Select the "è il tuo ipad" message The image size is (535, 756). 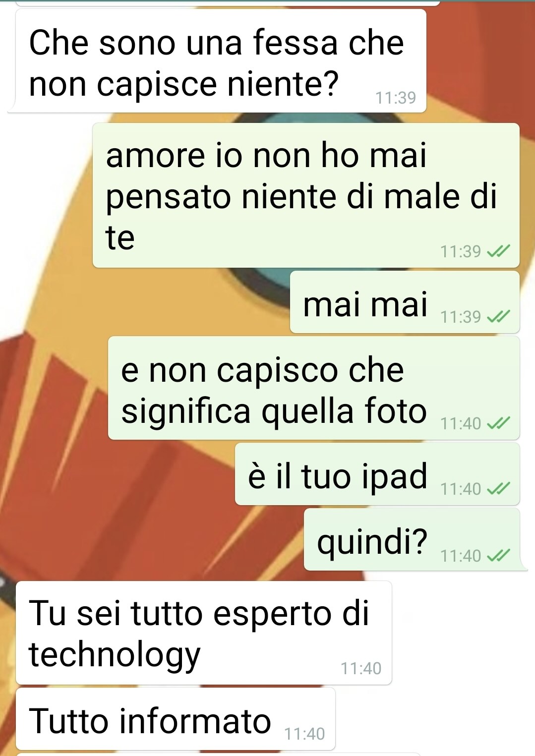tap(377, 474)
